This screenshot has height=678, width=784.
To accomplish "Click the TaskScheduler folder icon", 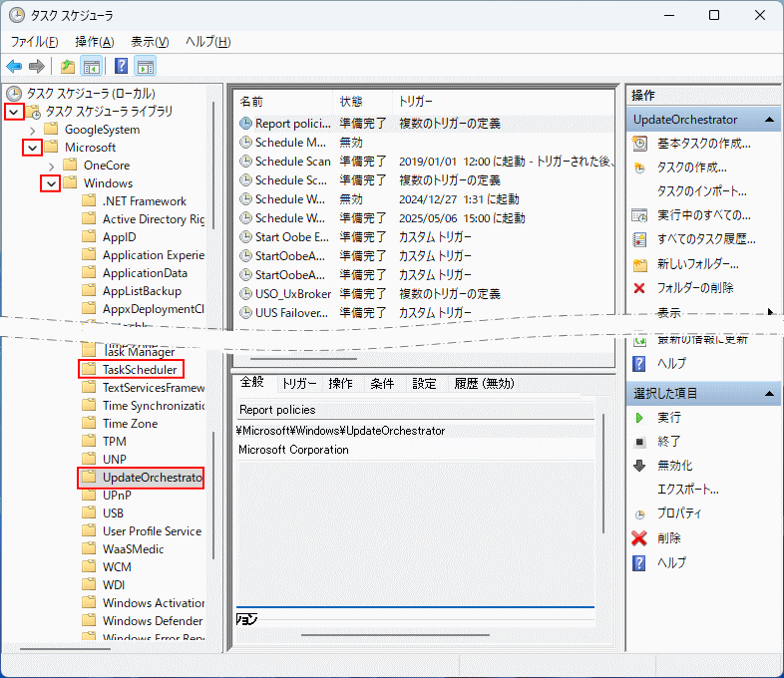I will (x=89, y=369).
